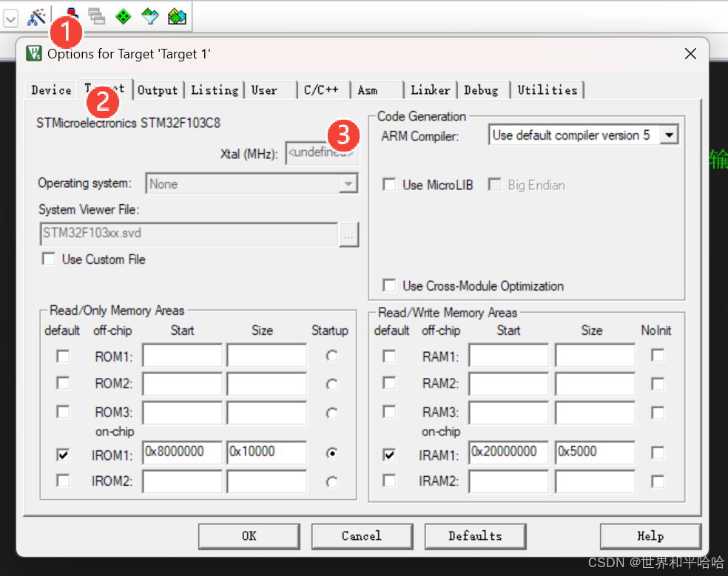Enable NoInit for IRAM1
This screenshot has width=728, height=576.
coord(658,453)
